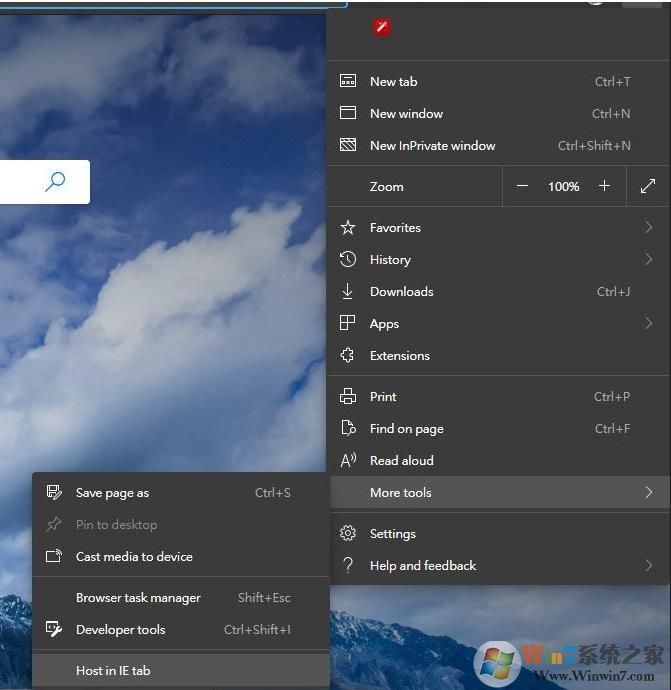Decrease zoom with the minus button

(522, 186)
